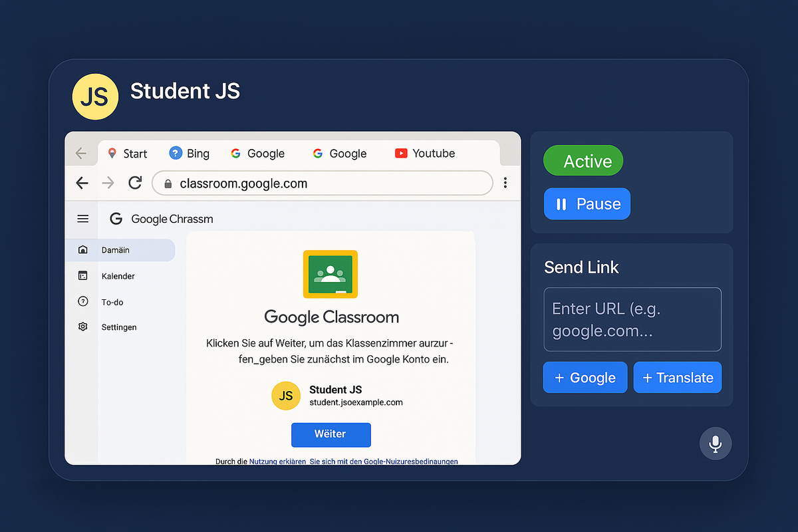Click the large JS avatar in the header
The image size is (798, 532).
click(95, 96)
